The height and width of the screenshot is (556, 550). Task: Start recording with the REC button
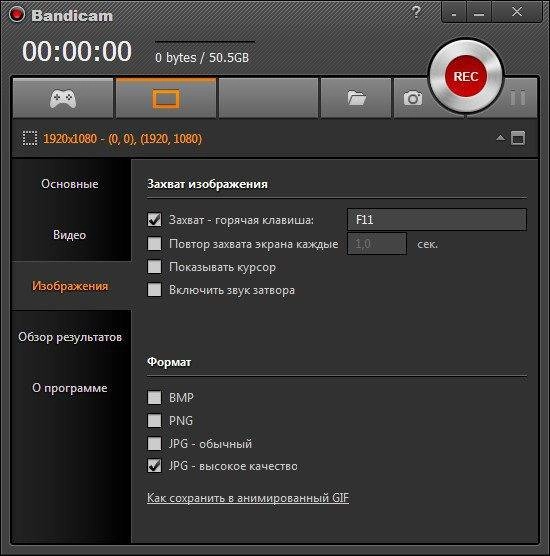pos(466,76)
